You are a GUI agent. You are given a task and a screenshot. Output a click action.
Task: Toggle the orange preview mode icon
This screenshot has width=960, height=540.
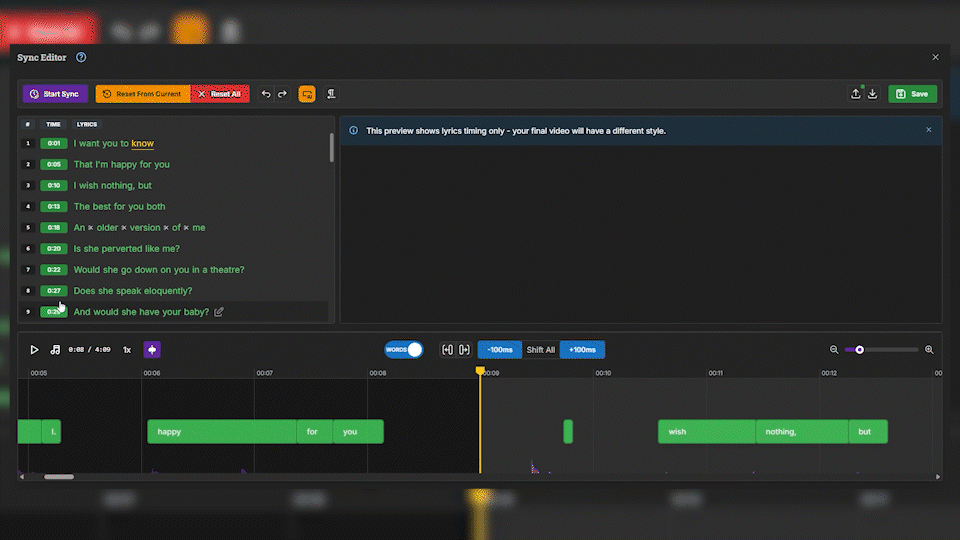(x=307, y=94)
